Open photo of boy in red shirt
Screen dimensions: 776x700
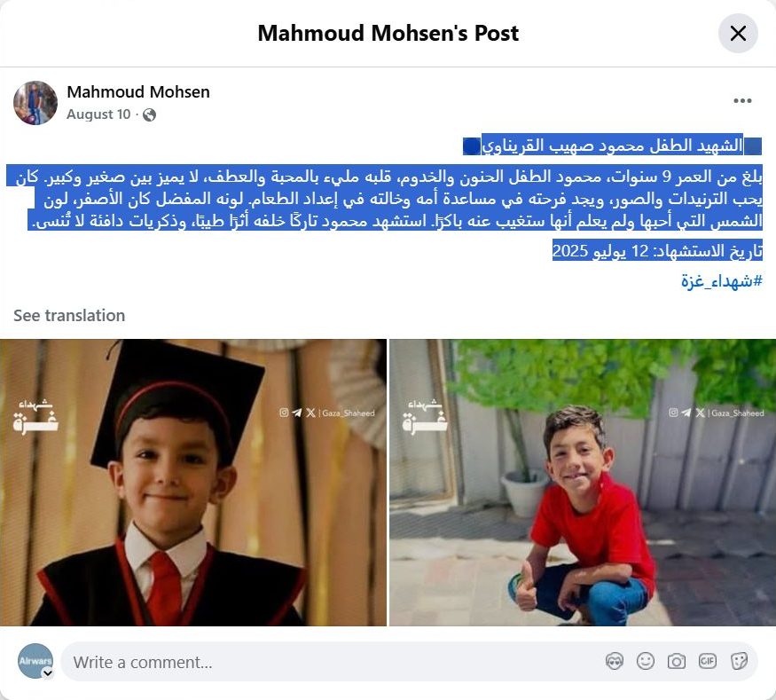(x=583, y=483)
